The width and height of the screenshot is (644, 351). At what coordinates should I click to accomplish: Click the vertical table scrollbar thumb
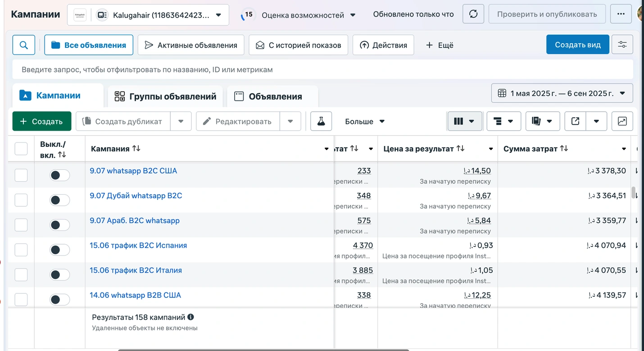tap(634, 192)
